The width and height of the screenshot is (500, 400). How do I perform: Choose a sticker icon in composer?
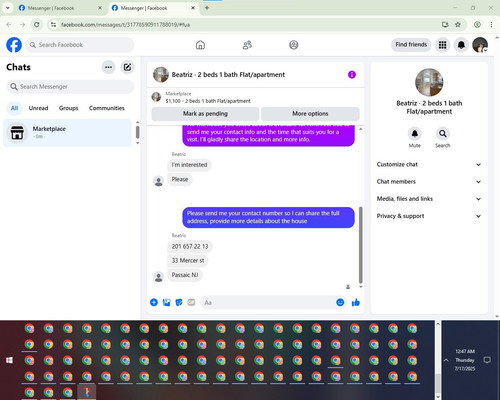(179, 302)
